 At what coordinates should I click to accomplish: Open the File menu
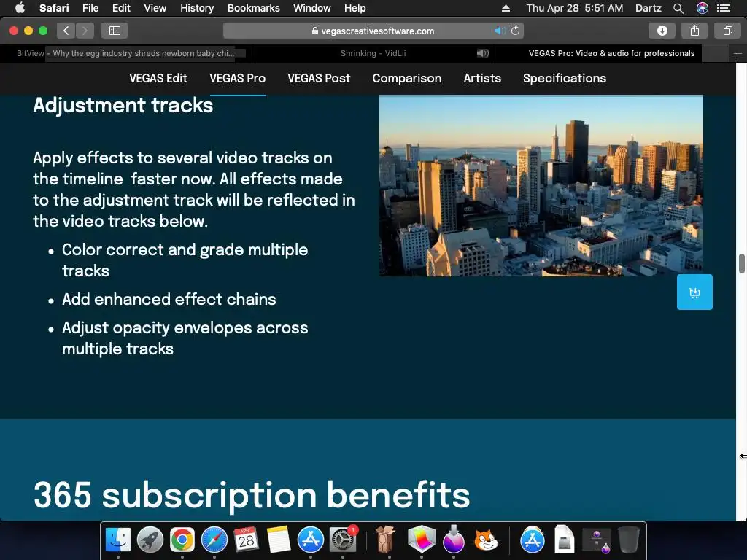tap(90, 8)
